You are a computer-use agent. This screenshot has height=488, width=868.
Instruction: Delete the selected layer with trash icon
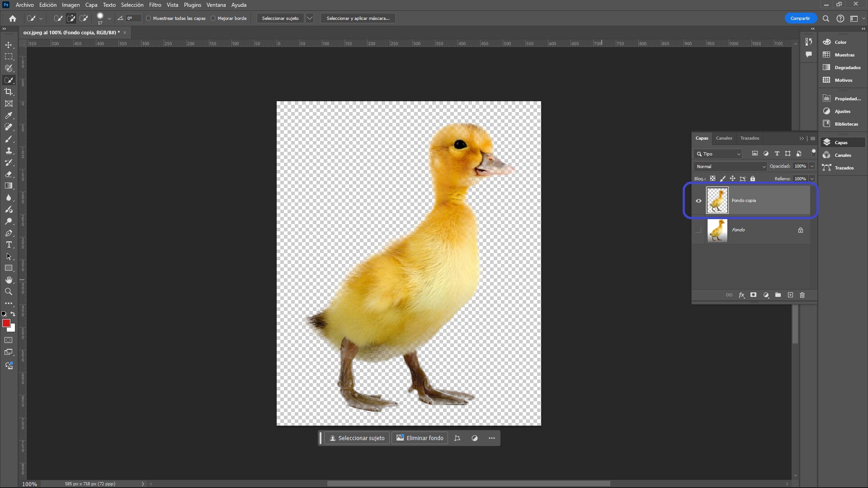pyautogui.click(x=802, y=295)
